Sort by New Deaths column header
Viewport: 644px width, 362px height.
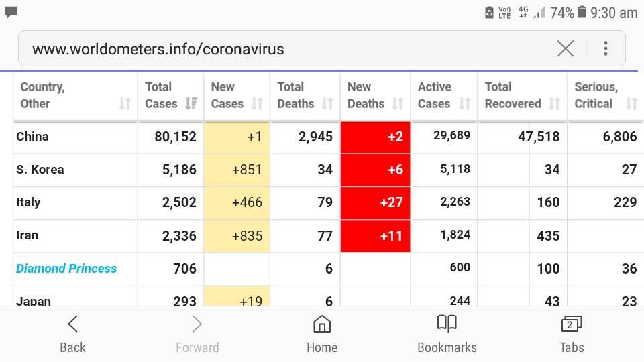[398, 103]
